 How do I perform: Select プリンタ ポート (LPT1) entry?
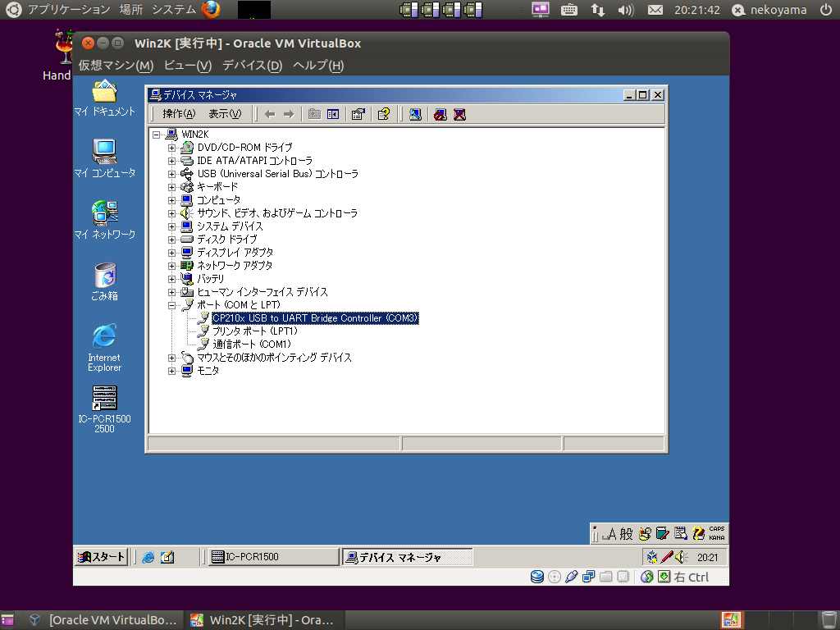point(255,331)
